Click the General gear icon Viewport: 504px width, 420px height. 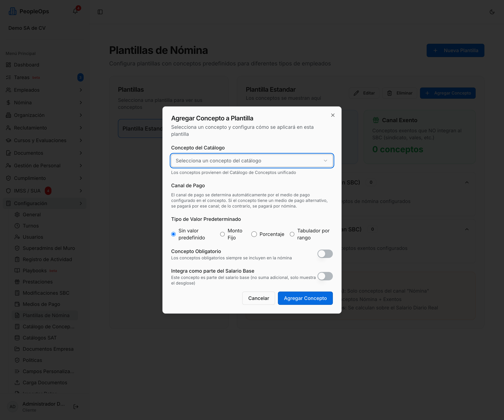(x=17, y=215)
